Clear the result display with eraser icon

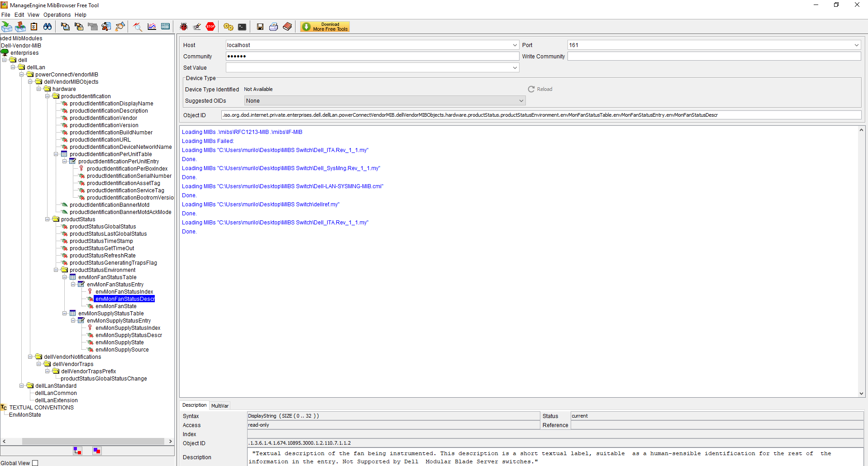pyautogui.click(x=197, y=27)
